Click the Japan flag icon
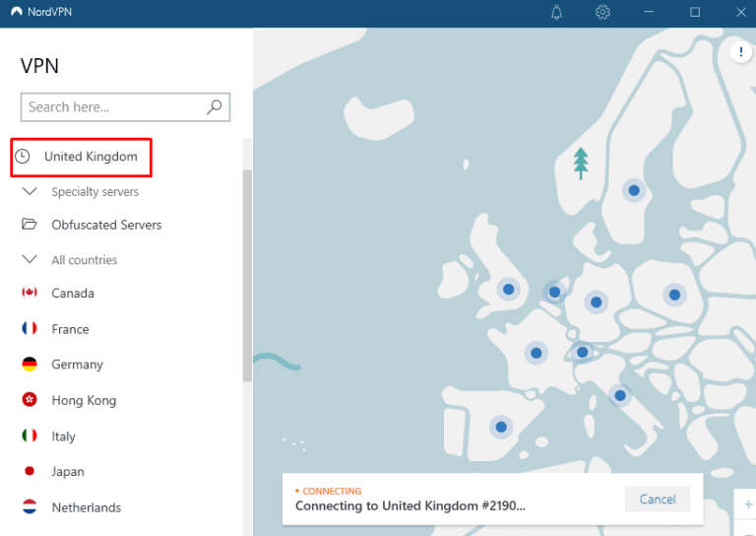 tap(30, 472)
